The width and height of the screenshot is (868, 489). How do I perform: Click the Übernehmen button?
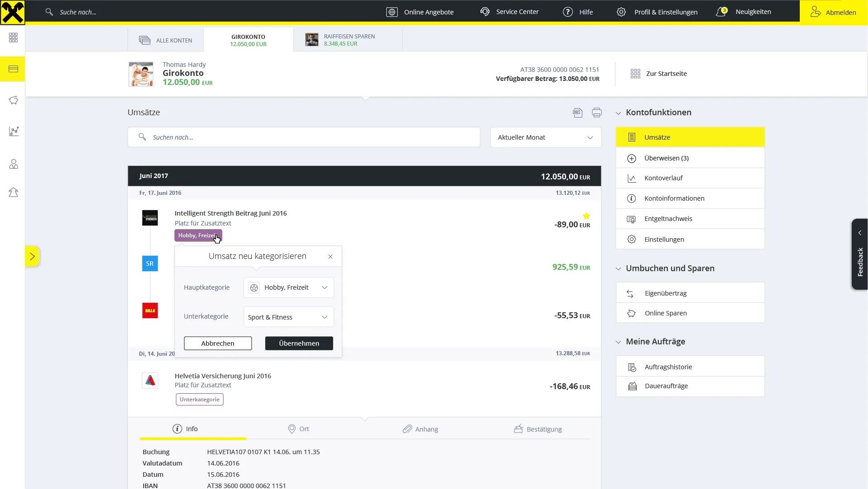(299, 343)
